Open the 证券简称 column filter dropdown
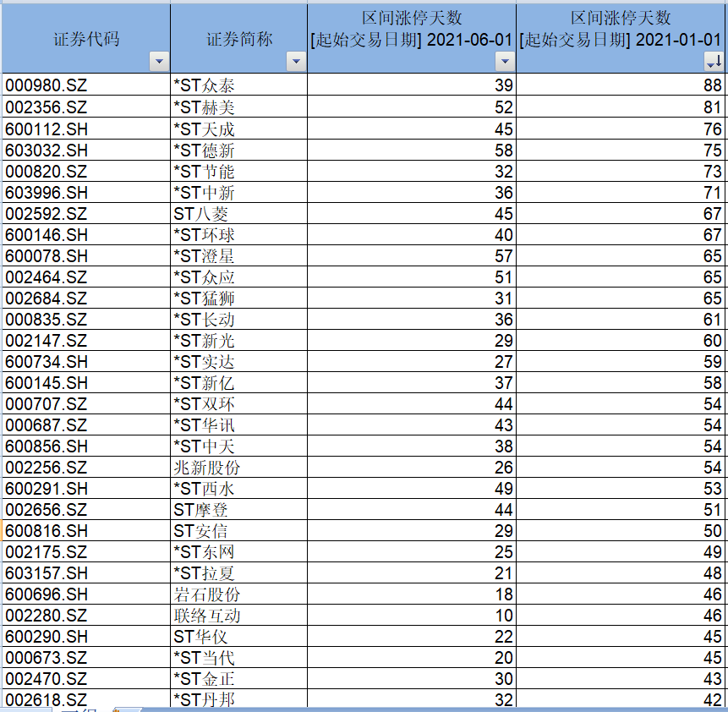This screenshot has height=712, width=728. pyautogui.click(x=296, y=62)
